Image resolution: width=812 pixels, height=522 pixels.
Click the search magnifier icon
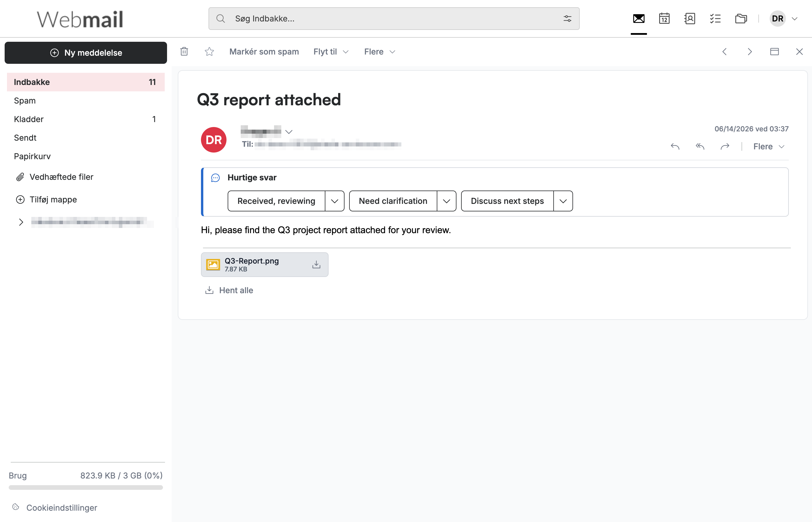[221, 19]
